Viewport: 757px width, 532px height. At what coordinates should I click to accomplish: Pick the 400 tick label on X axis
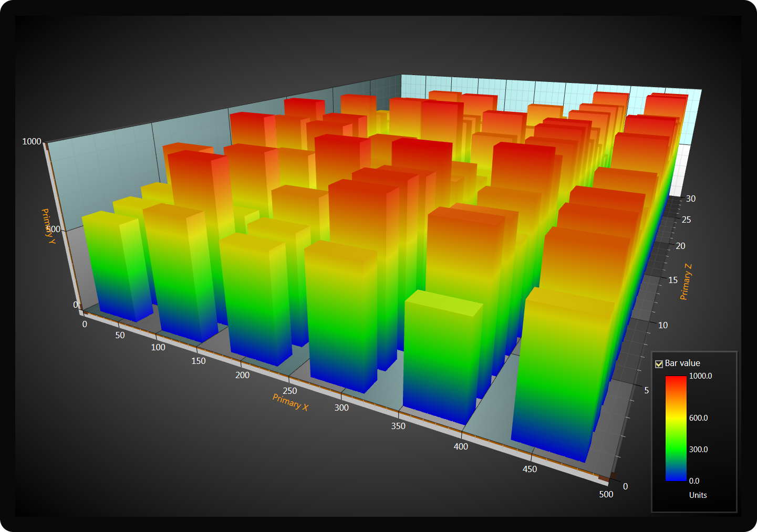click(x=461, y=446)
